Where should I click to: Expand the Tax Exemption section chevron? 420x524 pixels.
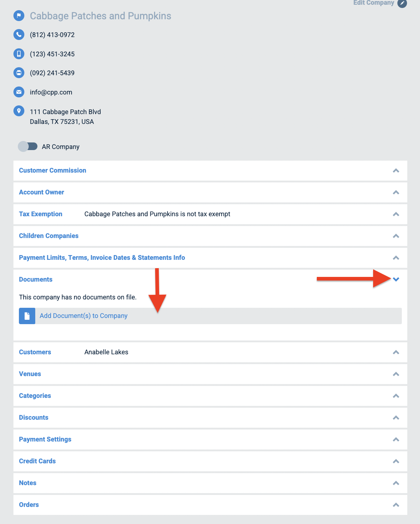pos(396,214)
